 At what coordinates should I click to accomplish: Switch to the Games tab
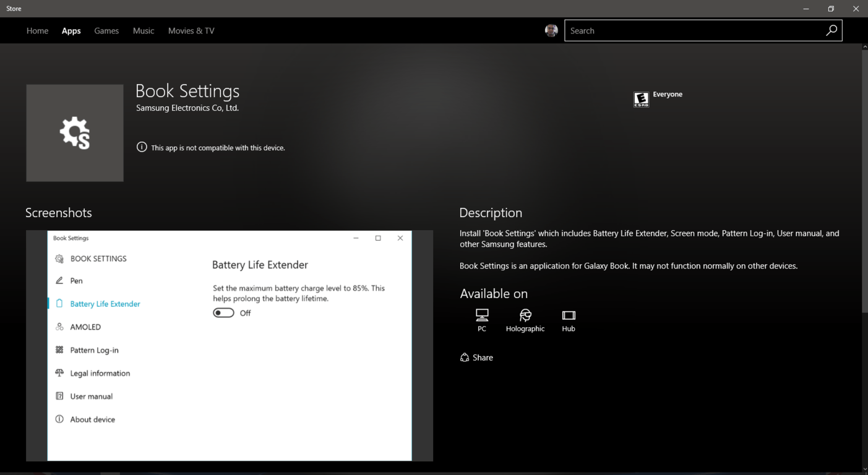point(106,30)
